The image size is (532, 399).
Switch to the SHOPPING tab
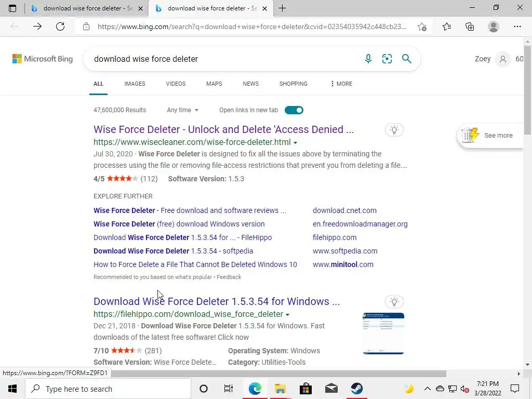294,84
